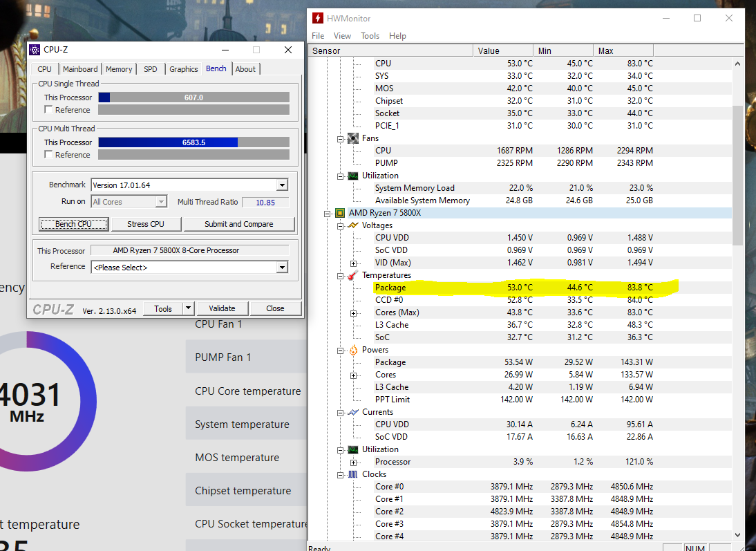Click the Validate button

222,308
